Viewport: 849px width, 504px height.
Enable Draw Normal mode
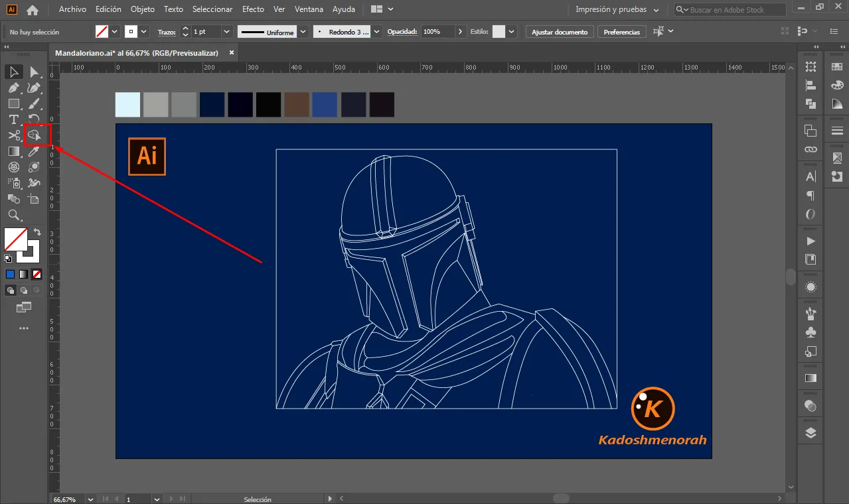(x=10, y=290)
